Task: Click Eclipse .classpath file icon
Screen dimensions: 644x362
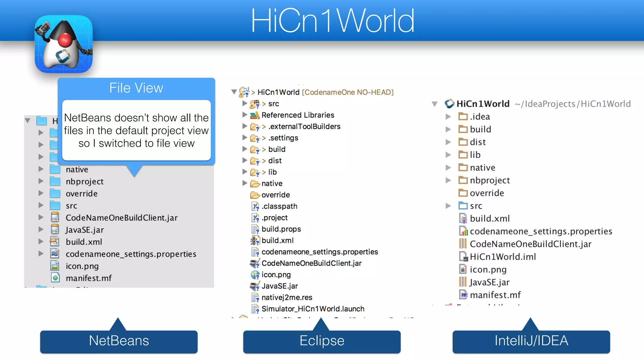Action: coord(255,206)
